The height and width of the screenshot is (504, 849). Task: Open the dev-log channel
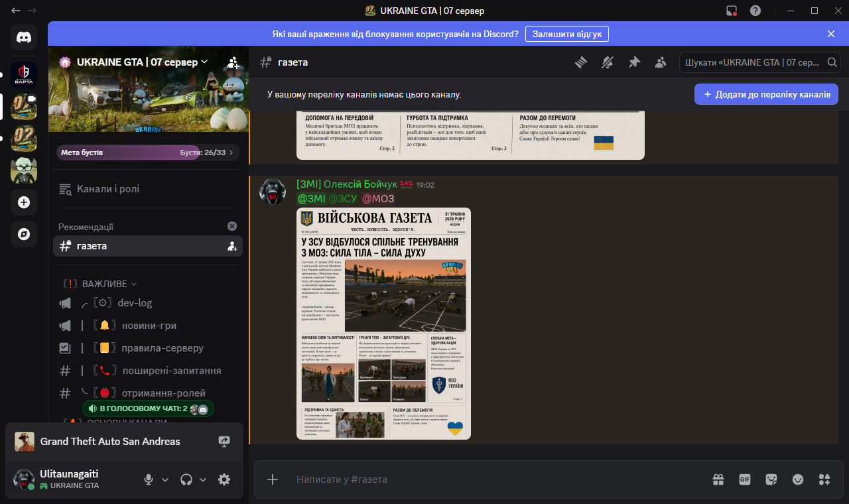pos(148,303)
